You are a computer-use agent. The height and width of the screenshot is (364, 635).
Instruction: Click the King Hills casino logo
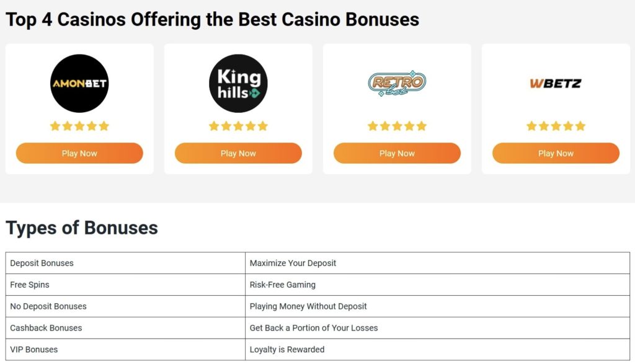click(x=238, y=83)
